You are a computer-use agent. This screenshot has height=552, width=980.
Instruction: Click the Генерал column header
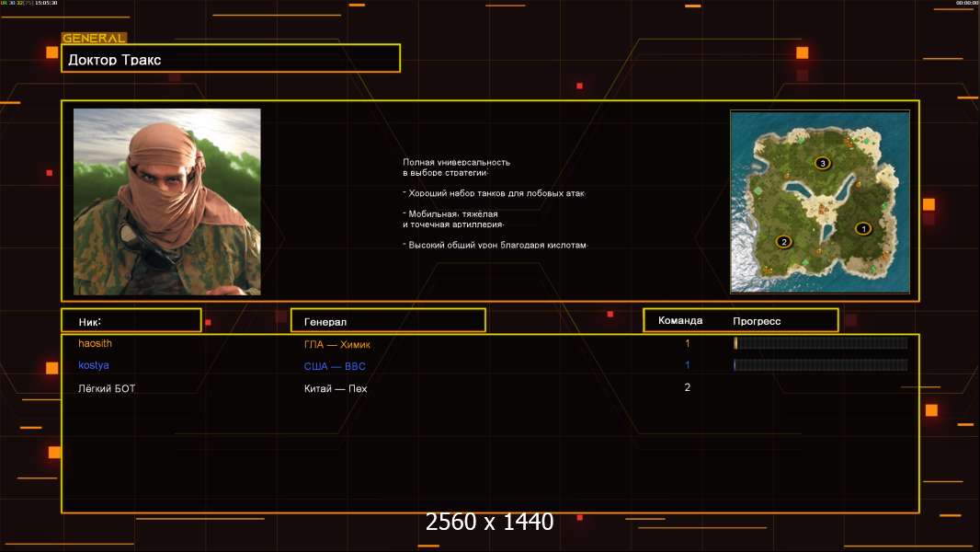387,321
